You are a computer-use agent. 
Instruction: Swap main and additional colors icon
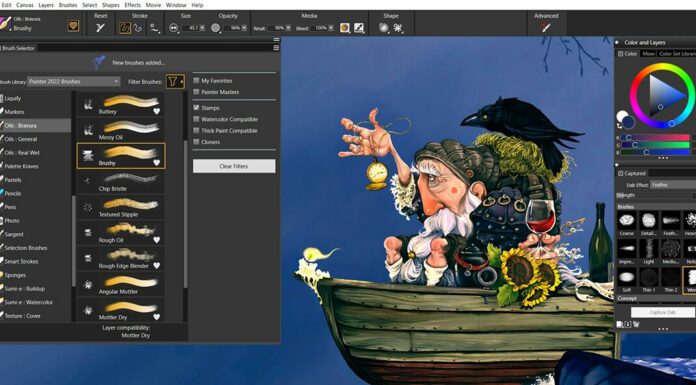click(x=619, y=126)
